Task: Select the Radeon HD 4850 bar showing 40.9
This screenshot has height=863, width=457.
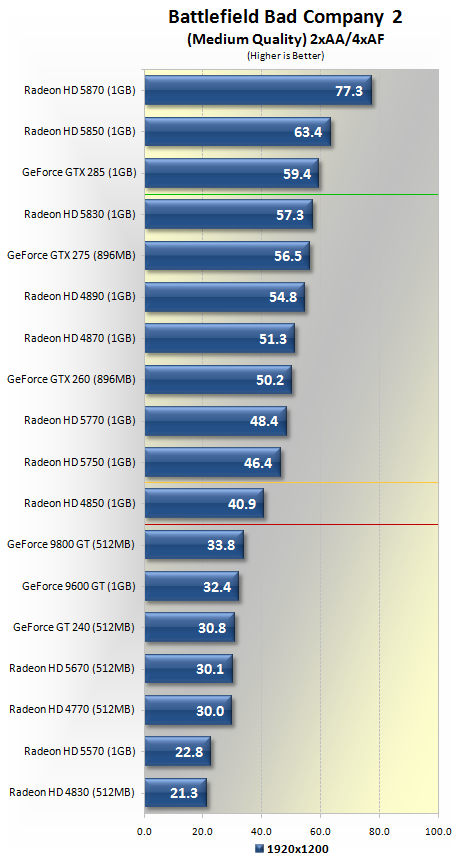Action: [x=205, y=503]
